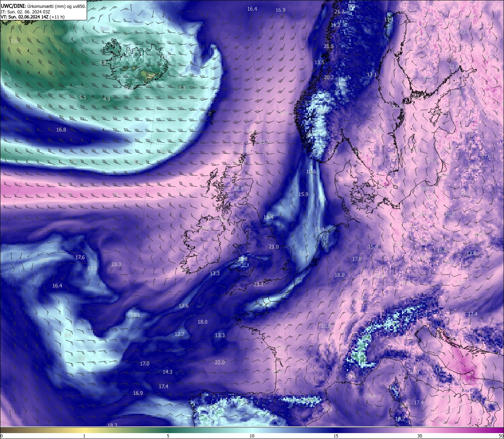Click the 17.8 value over western Germany
This screenshot has width=504, height=439.
tap(357, 259)
